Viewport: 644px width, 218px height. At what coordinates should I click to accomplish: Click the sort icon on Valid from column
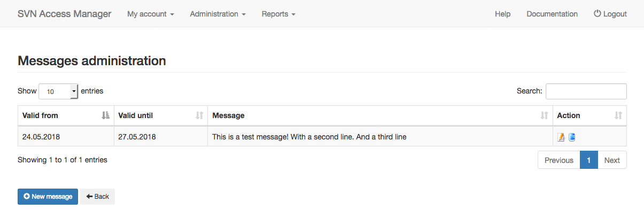105,115
